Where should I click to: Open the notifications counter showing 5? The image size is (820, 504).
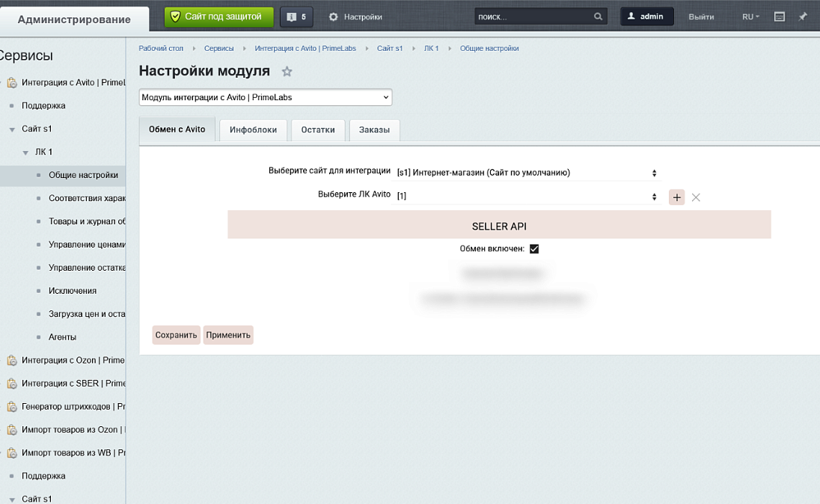pos(297,16)
